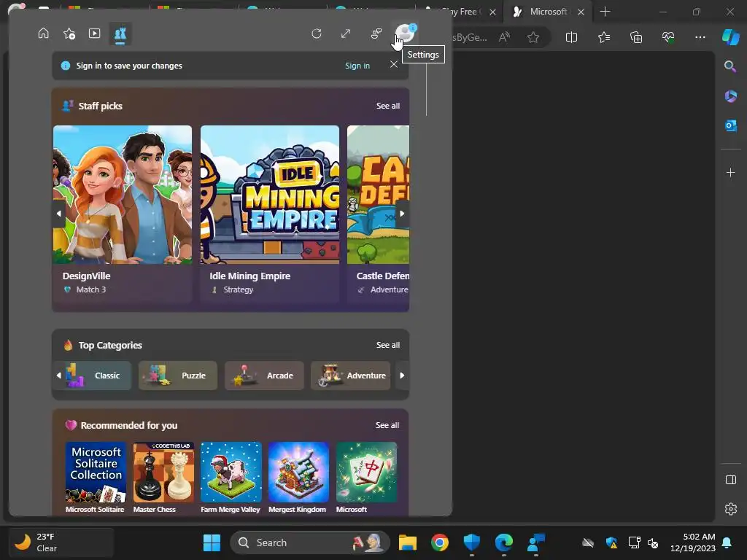This screenshot has height=560, width=747.
Task: Open sidebar settings gear icon
Action: click(730, 509)
